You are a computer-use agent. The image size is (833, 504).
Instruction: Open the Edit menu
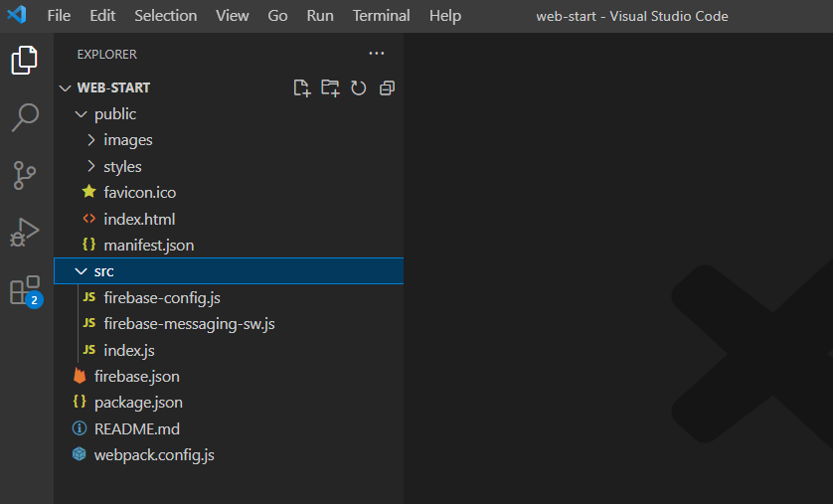(102, 15)
